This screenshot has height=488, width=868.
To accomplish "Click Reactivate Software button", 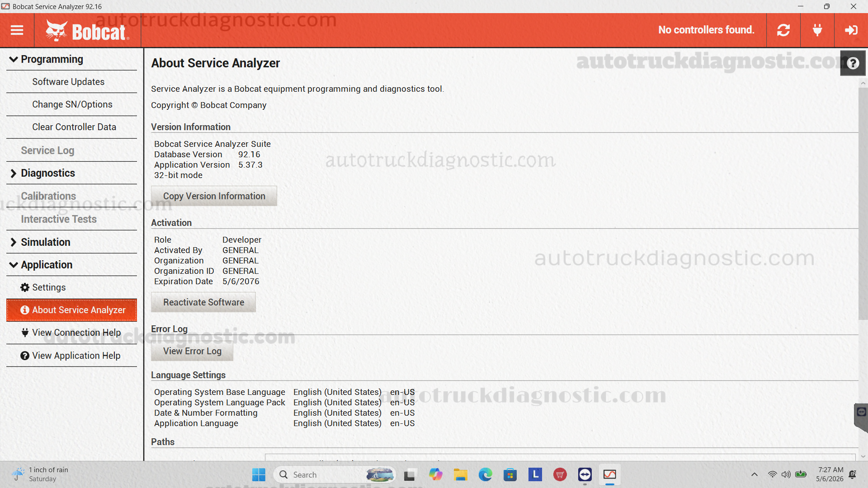I will click(x=203, y=302).
